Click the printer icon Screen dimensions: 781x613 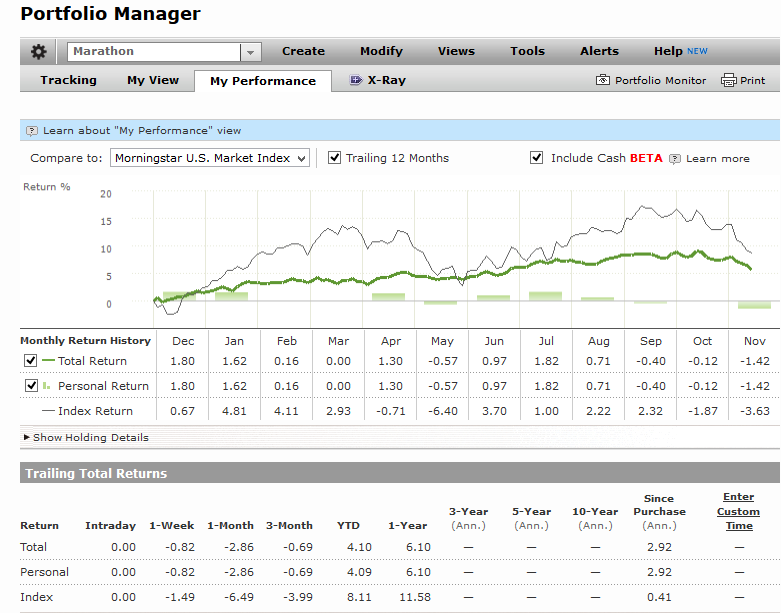click(729, 80)
